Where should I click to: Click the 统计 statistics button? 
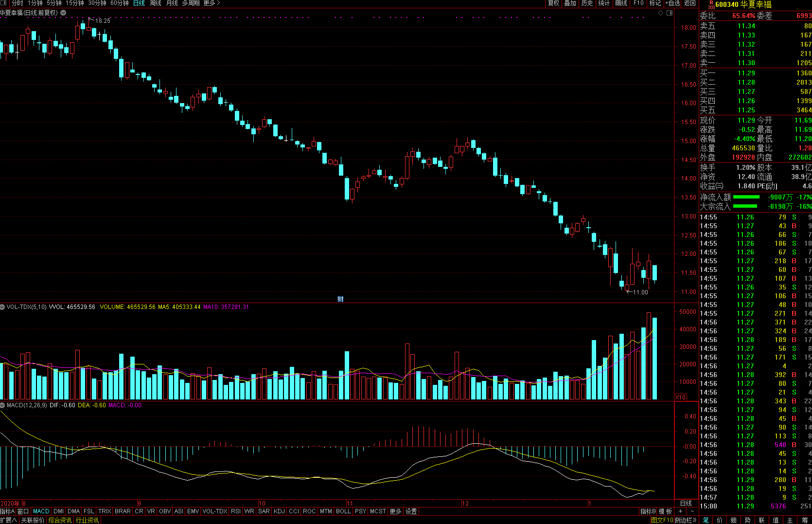(x=604, y=3)
